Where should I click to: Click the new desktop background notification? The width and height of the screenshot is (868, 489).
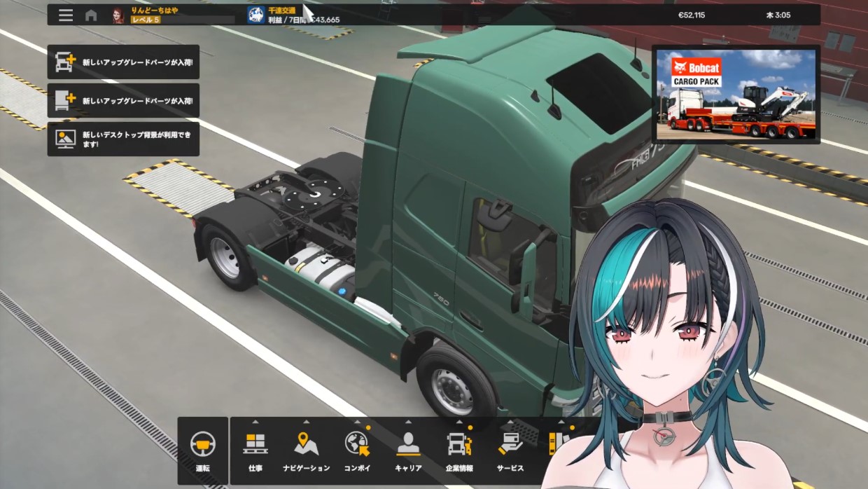(123, 139)
